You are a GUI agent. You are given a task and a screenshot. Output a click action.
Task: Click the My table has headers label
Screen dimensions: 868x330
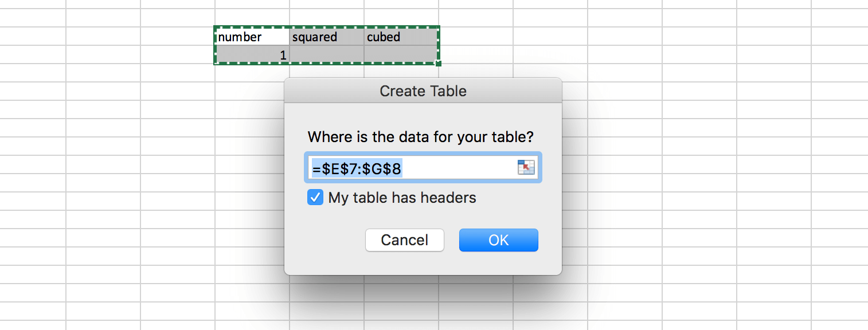click(x=402, y=198)
